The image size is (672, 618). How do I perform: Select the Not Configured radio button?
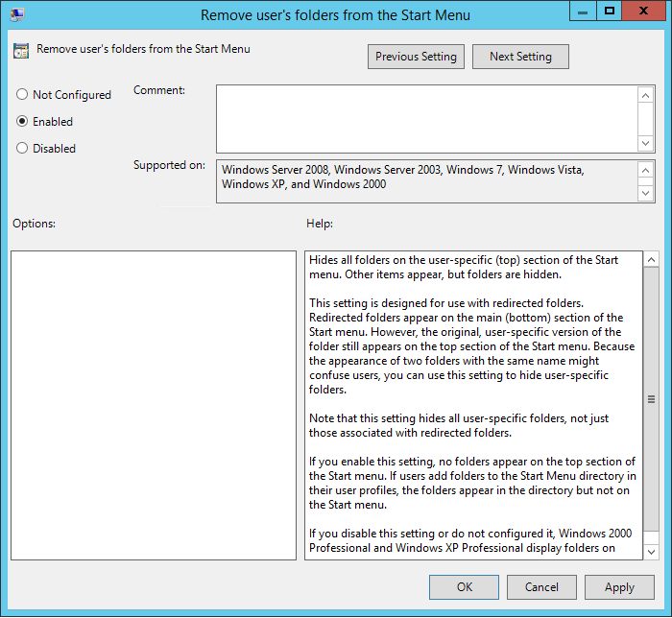(x=22, y=95)
